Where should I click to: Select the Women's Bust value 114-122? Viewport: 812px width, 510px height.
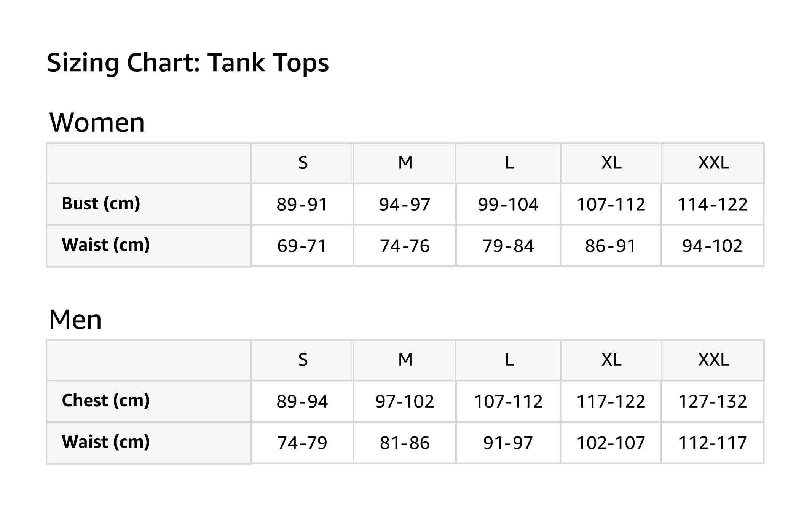tap(713, 205)
